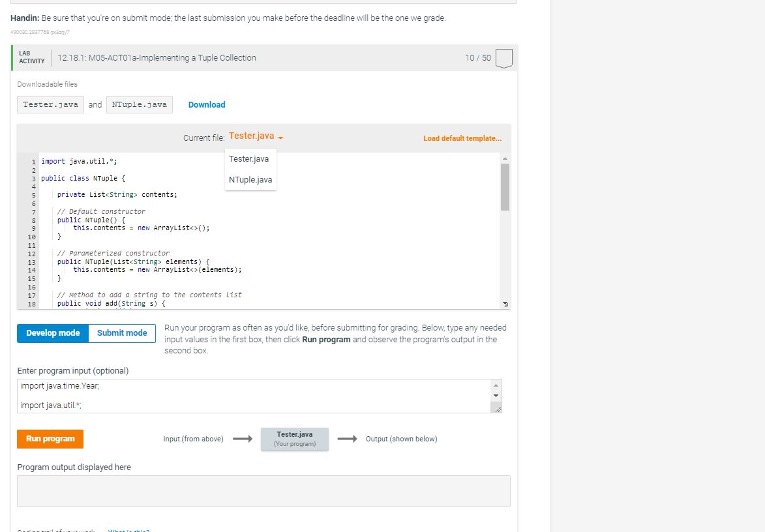Click the NTuple.java downloadable file chip

(x=139, y=104)
